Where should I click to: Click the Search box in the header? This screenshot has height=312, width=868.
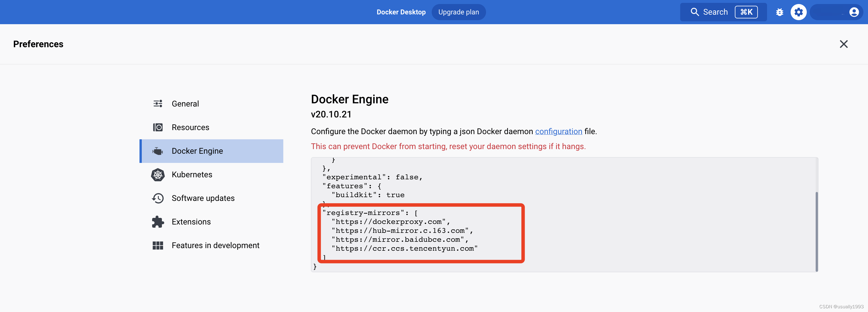(723, 12)
